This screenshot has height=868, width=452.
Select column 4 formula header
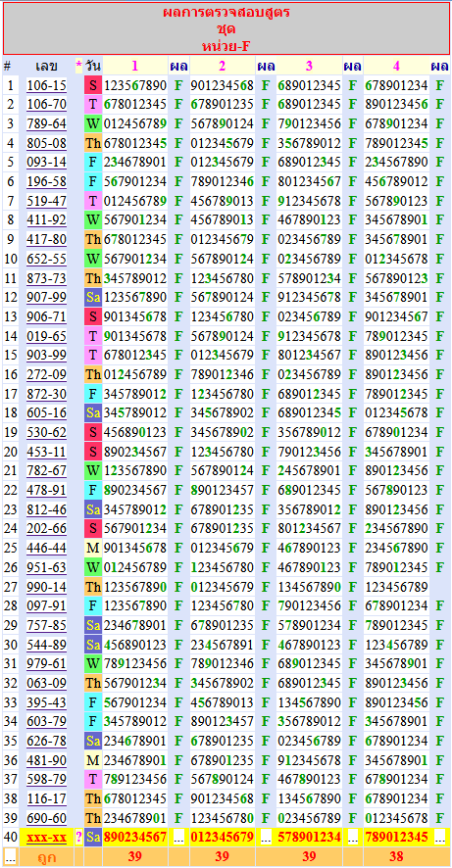(x=396, y=66)
